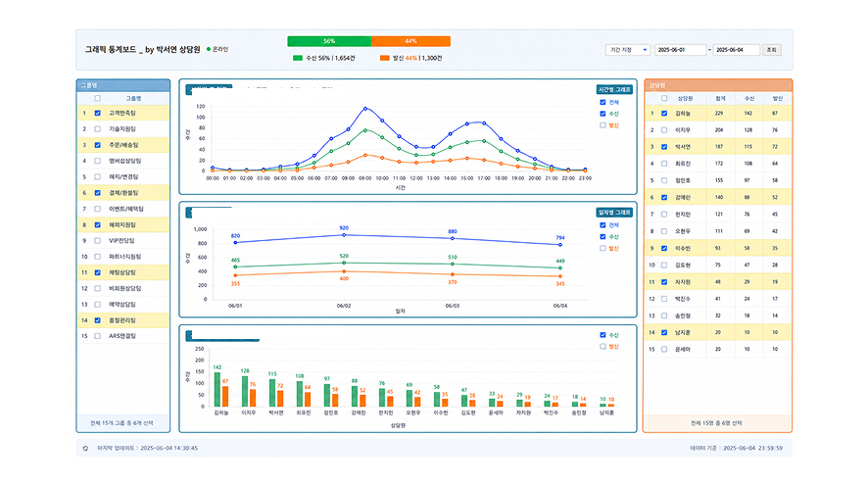Select the 2025-06-01 start date field

coord(680,50)
